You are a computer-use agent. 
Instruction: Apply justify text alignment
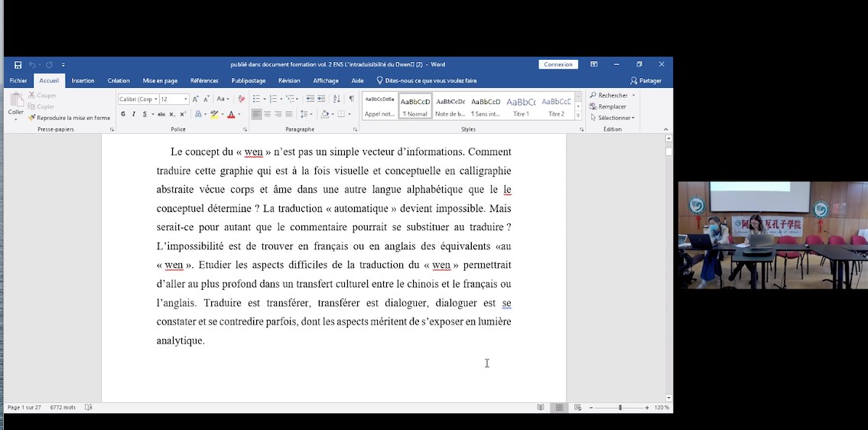289,114
